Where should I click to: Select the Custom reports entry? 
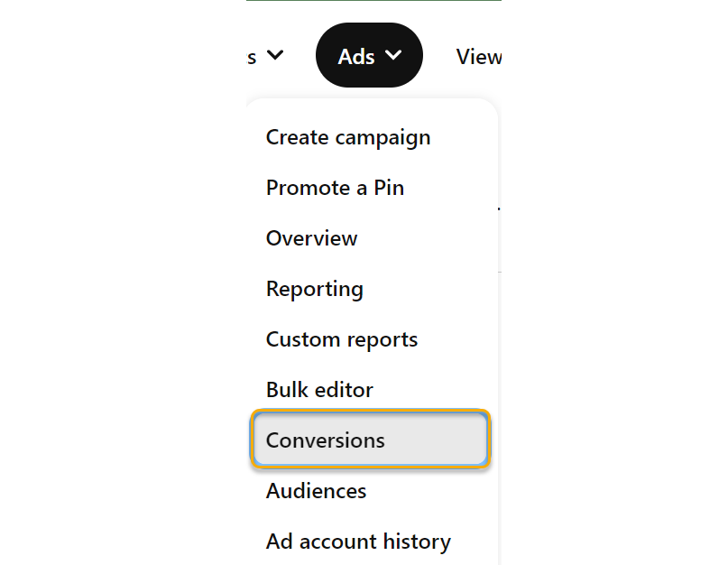(342, 339)
